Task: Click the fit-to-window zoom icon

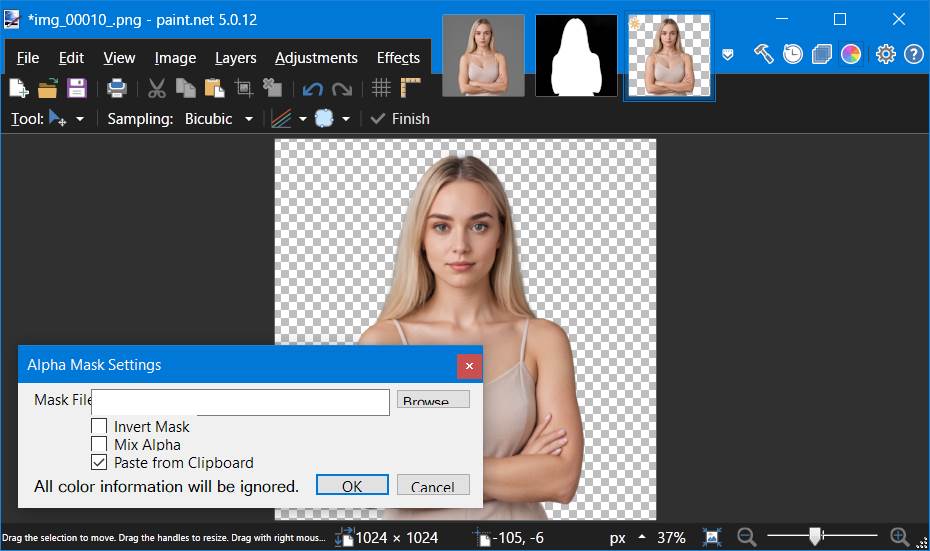Action: pyautogui.click(x=712, y=537)
